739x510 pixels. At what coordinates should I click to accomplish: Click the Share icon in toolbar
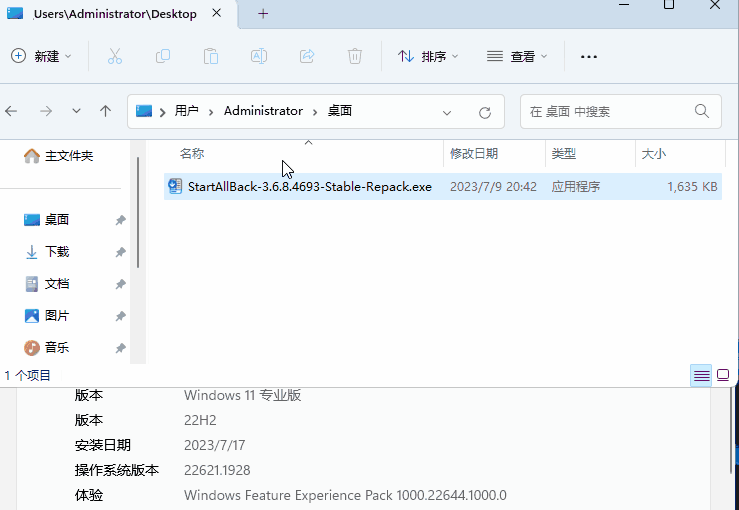(307, 56)
